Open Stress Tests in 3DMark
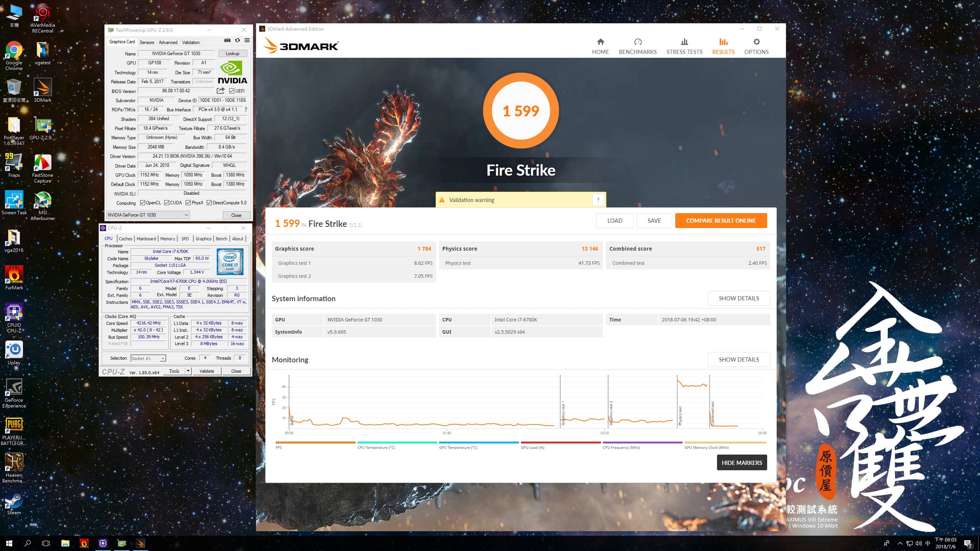The height and width of the screenshot is (551, 980). [684, 46]
